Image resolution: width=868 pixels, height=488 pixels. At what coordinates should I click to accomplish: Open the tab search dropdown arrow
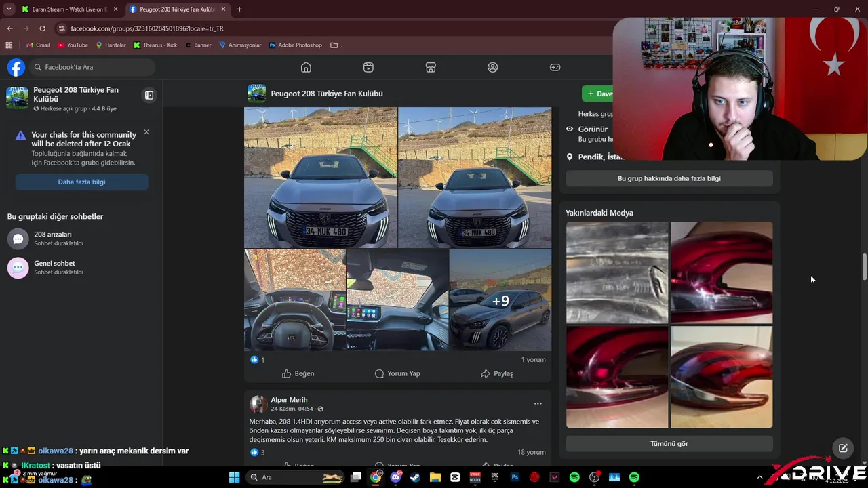(x=8, y=9)
